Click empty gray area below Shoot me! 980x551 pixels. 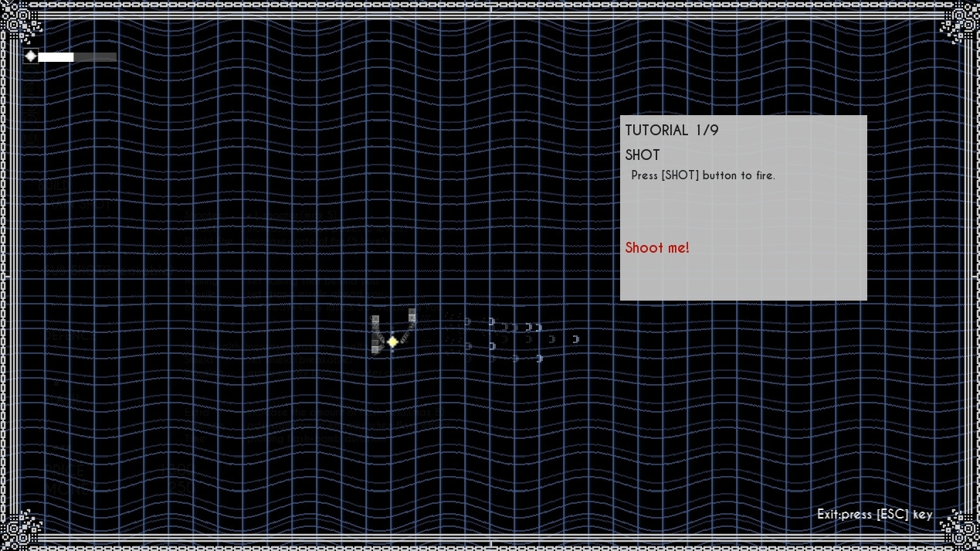tap(743, 278)
